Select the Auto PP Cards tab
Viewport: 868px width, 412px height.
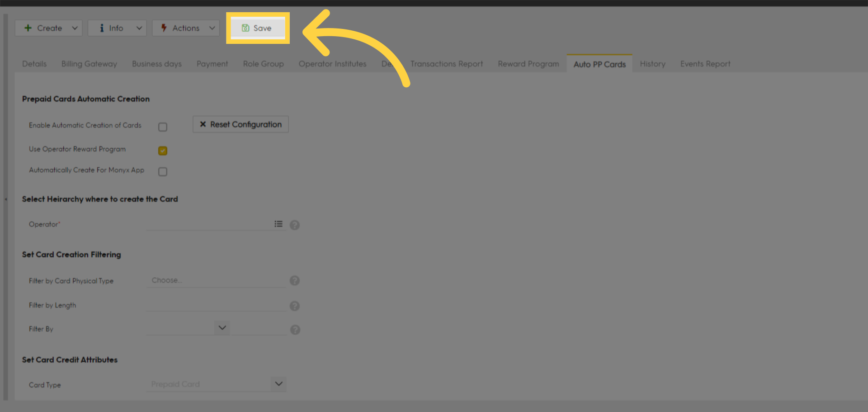point(599,64)
